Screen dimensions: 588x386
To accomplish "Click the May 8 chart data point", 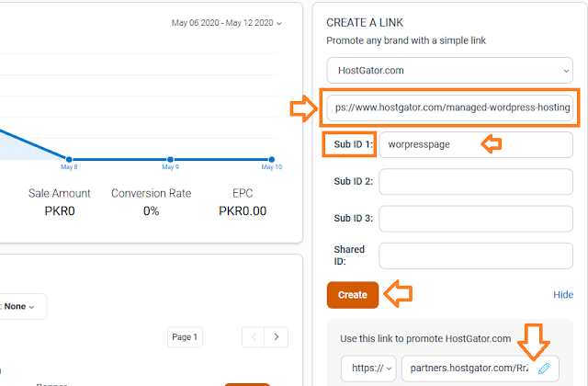I will (69, 159).
